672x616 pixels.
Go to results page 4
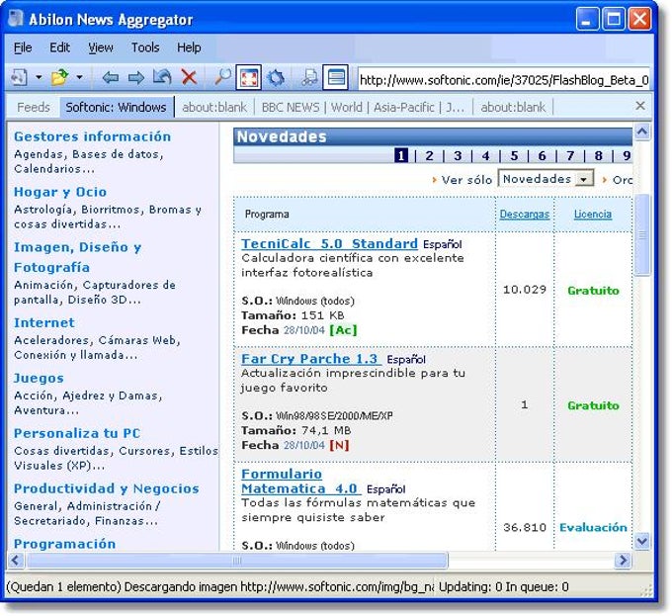pos(485,155)
